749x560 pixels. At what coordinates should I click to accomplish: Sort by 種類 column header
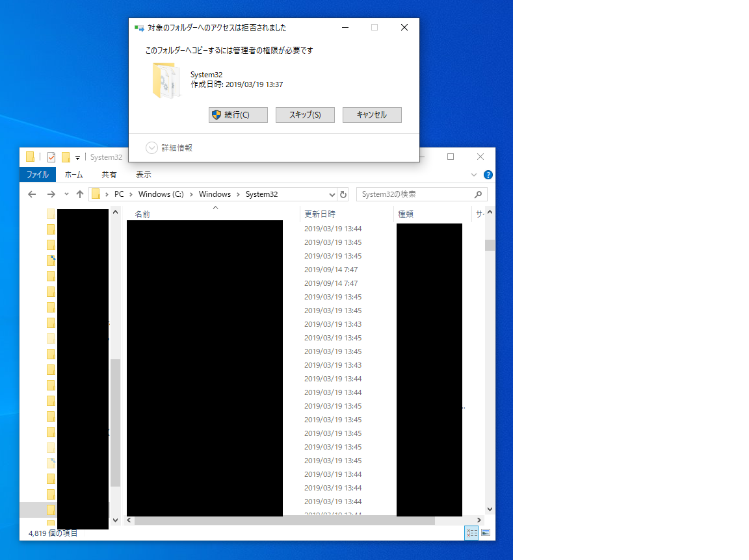click(x=406, y=214)
